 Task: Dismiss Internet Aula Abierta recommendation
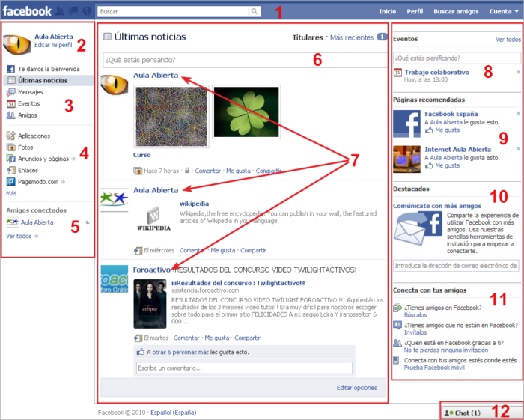(x=518, y=149)
